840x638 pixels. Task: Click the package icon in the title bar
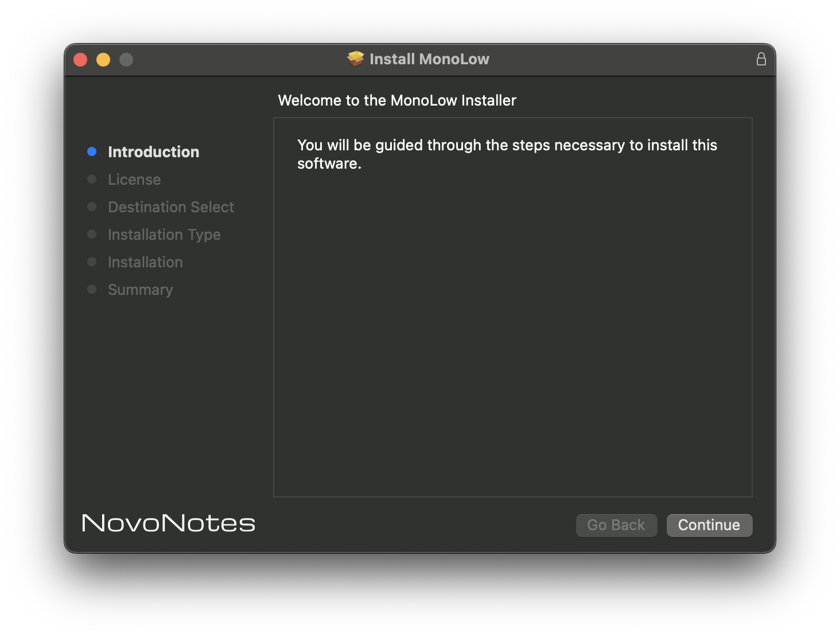tap(356, 59)
